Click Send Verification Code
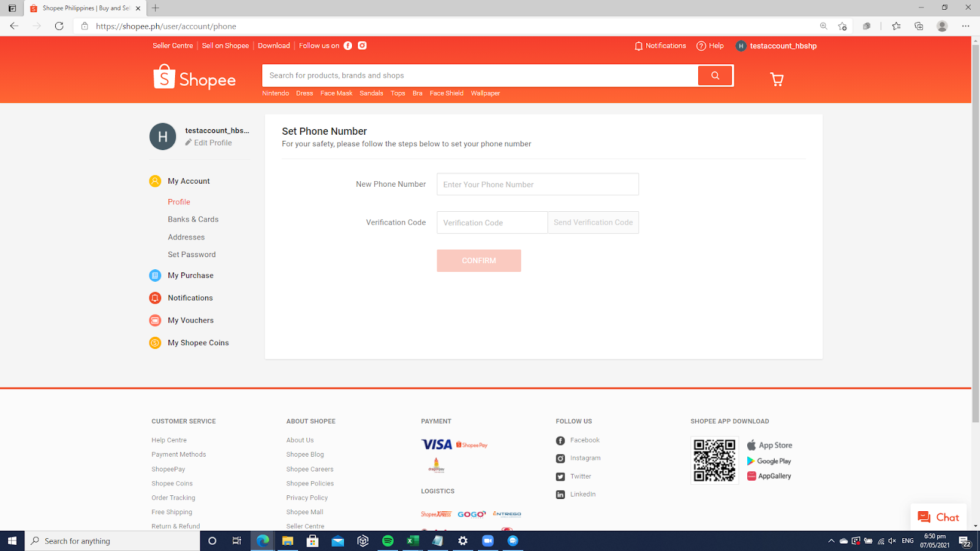 [592, 222]
